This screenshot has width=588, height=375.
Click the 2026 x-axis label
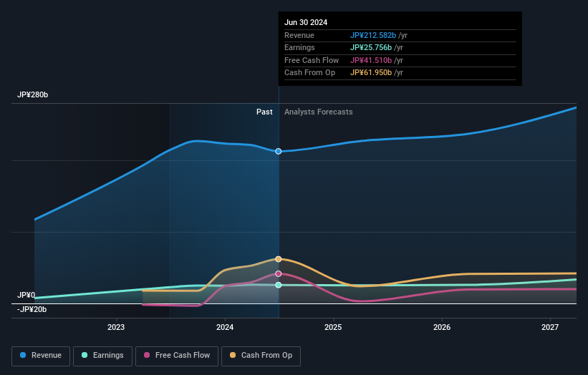442,328
